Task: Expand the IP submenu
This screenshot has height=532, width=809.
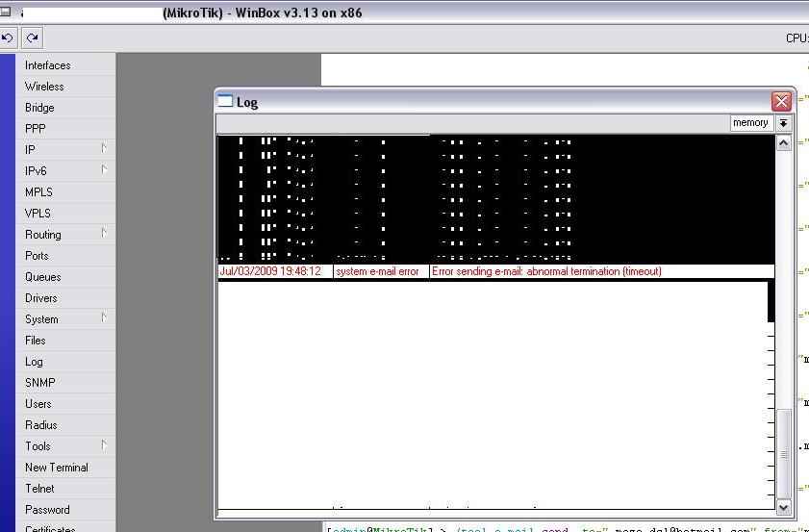Action: 65,150
